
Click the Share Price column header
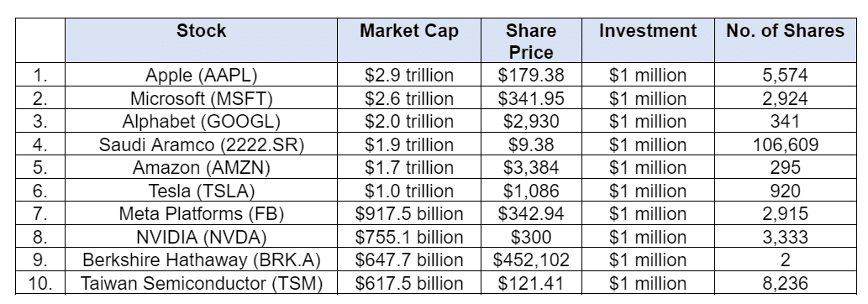[x=531, y=40]
